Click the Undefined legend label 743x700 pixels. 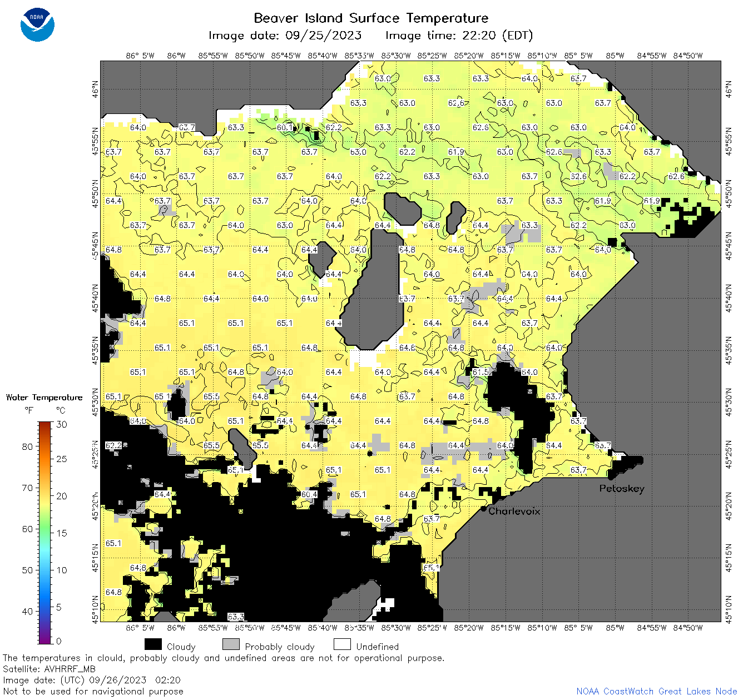(378, 647)
